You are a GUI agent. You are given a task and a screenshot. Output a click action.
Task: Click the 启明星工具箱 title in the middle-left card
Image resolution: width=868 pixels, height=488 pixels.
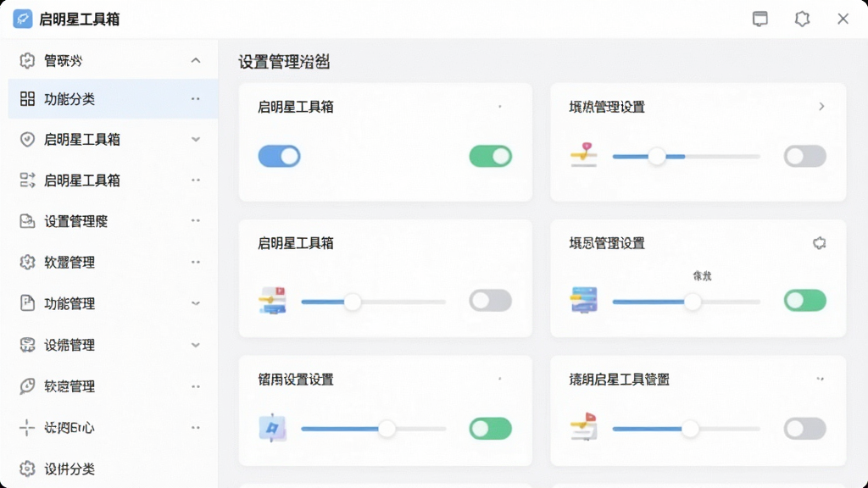coord(296,243)
